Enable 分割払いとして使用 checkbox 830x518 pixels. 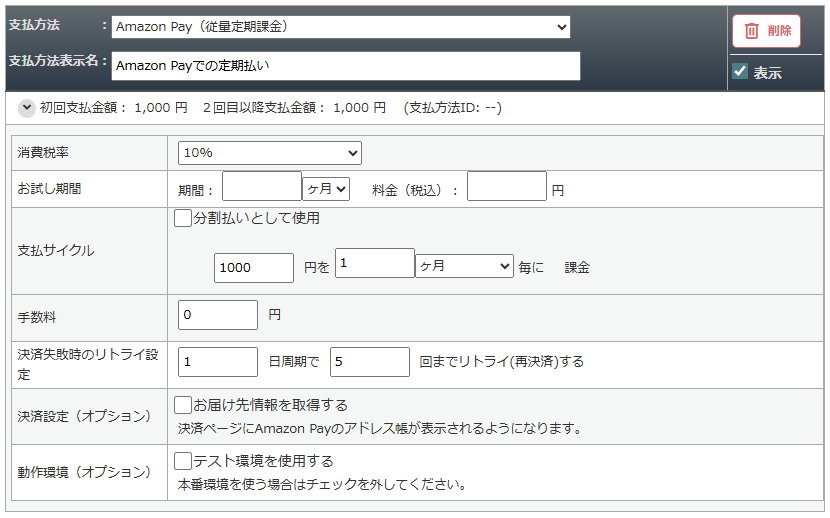(x=183, y=218)
